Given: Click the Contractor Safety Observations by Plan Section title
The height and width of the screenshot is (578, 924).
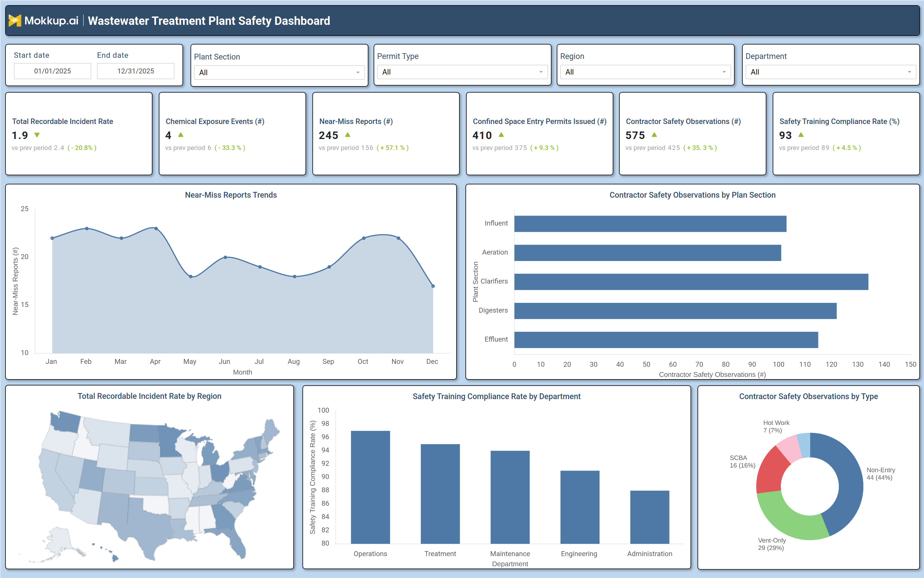Looking at the screenshot, I should 692,195.
